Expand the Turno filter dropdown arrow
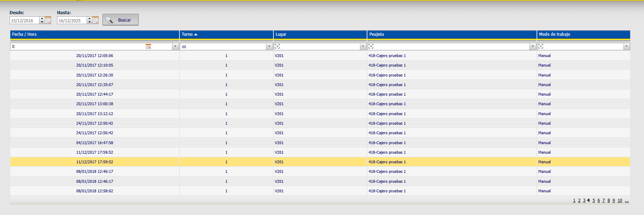Screen dimensions: 644x215 (x=269, y=46)
